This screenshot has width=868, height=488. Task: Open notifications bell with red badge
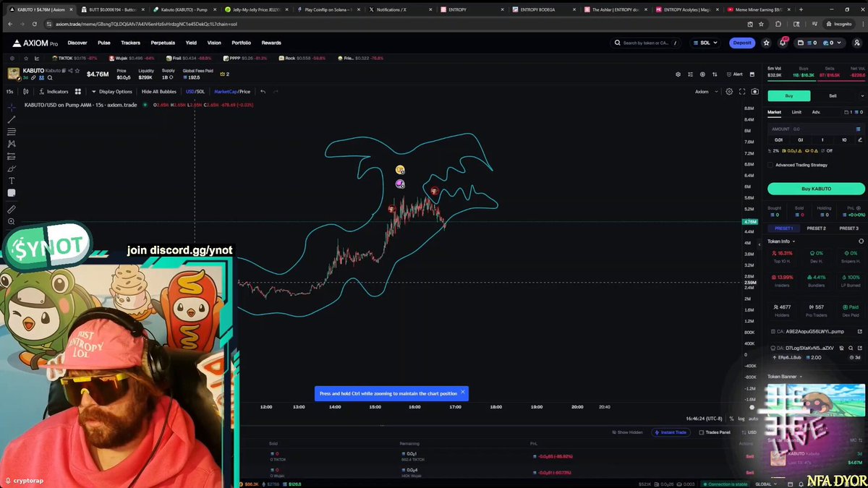(783, 43)
